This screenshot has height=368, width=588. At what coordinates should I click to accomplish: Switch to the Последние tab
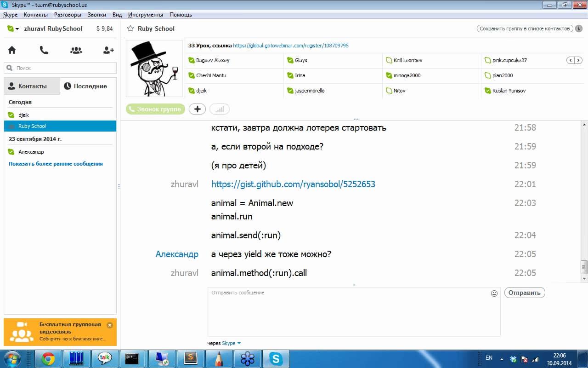(x=88, y=86)
